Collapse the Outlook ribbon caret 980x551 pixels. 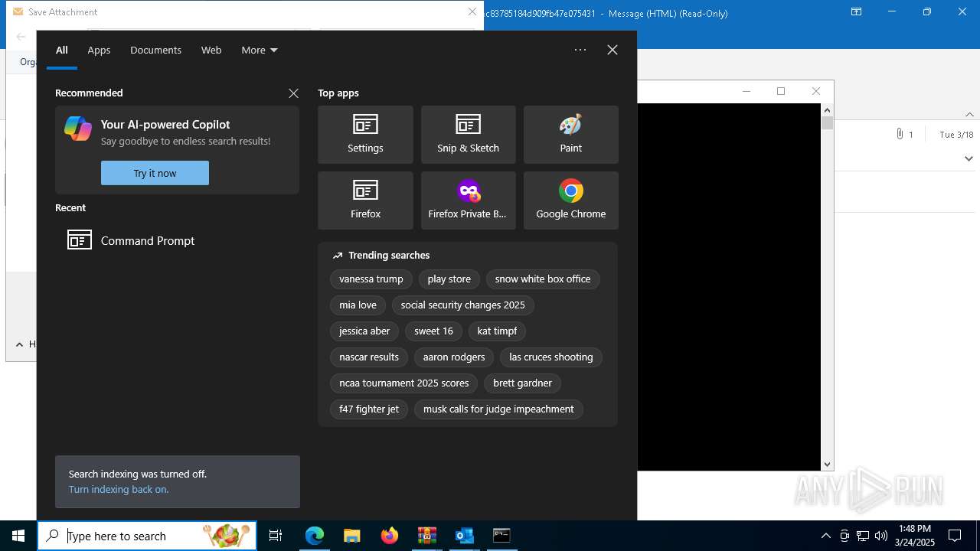pos(969,114)
